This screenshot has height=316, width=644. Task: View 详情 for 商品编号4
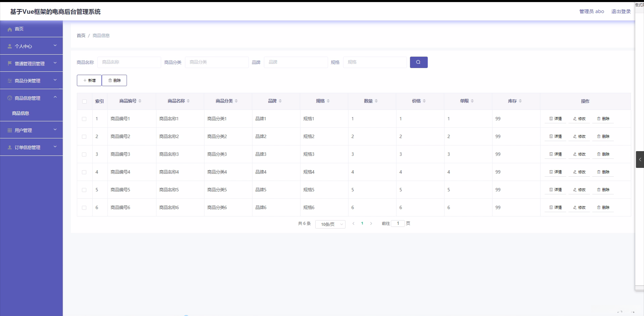click(x=555, y=172)
